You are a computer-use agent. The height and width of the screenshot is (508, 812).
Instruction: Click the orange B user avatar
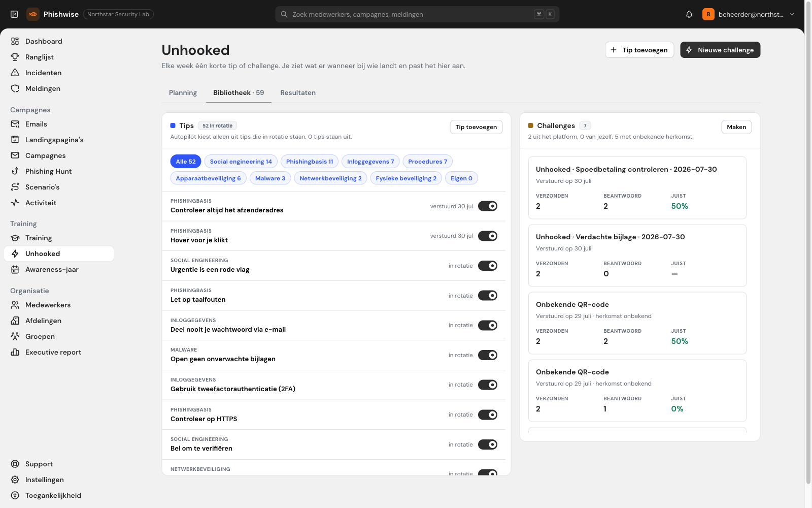[x=708, y=14]
